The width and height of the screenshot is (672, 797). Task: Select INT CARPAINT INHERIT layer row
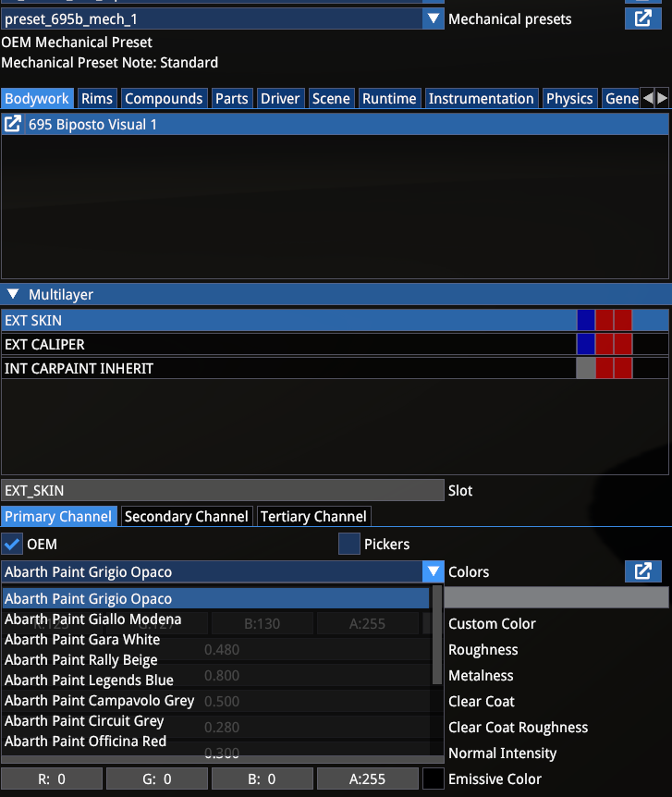335,368
